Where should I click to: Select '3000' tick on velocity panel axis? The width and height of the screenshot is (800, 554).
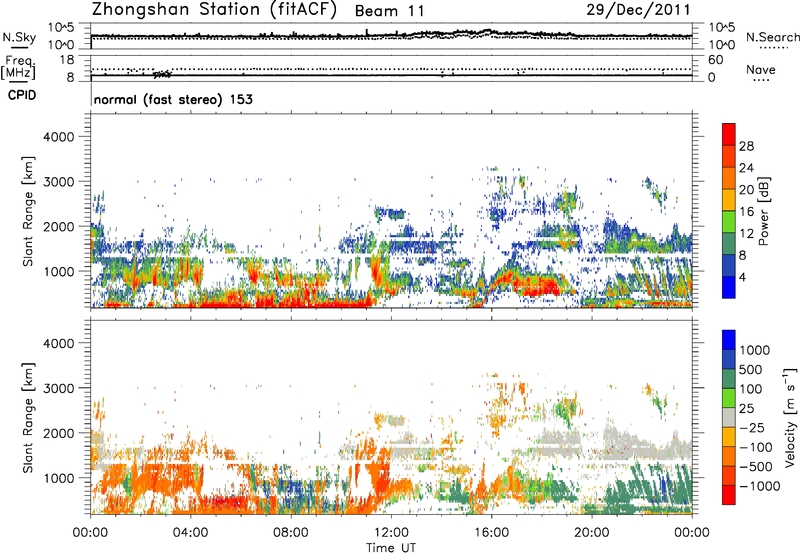point(58,388)
